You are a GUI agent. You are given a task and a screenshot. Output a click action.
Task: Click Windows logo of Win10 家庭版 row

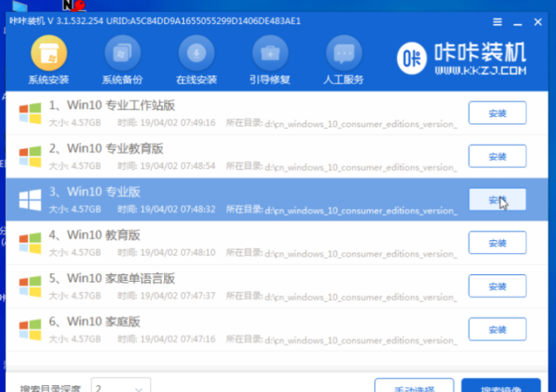click(30, 329)
